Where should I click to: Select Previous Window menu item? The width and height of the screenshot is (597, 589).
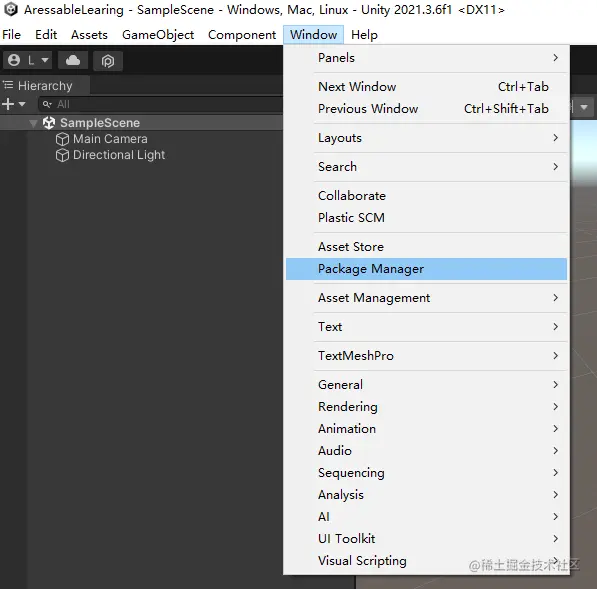[426, 109]
